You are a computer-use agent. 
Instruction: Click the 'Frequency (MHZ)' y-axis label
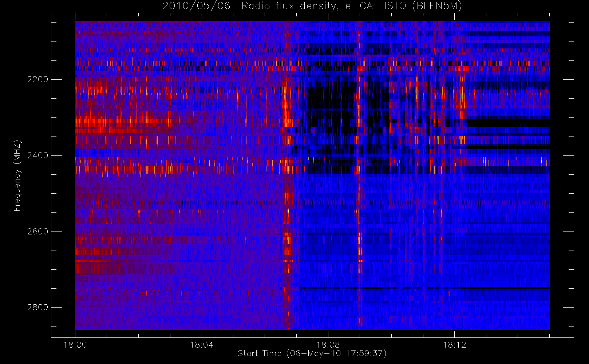[x=17, y=175]
